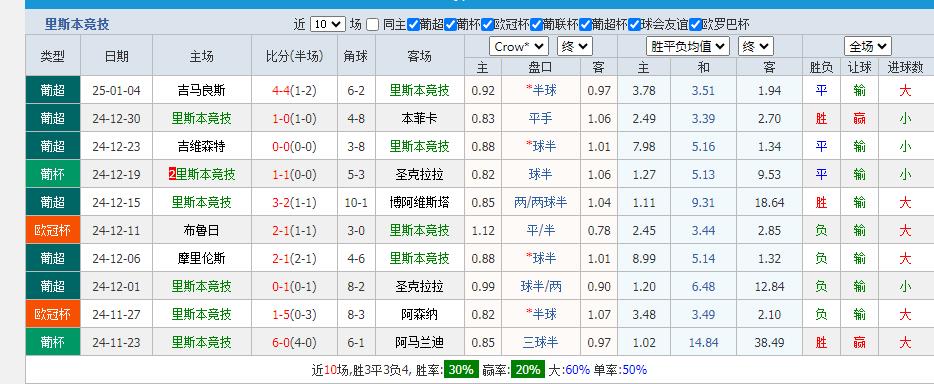Image resolution: width=934 pixels, height=384 pixels.
Task: Click the 本菲卡 away team name
Action: pyautogui.click(x=419, y=118)
